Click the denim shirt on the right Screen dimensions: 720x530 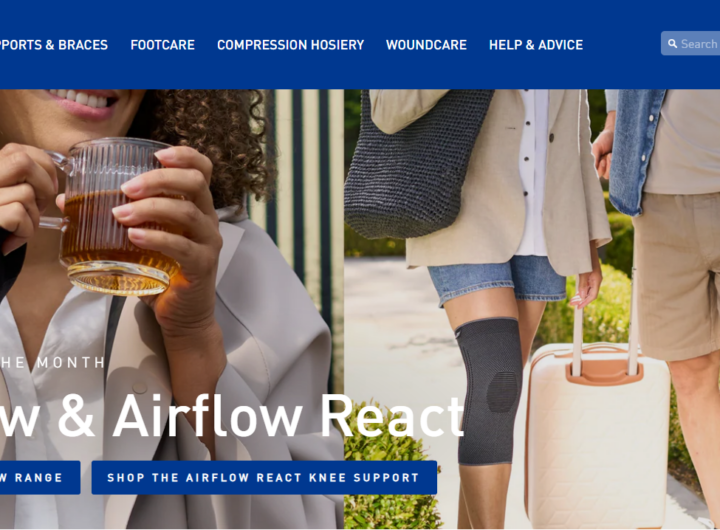pyautogui.click(x=636, y=152)
